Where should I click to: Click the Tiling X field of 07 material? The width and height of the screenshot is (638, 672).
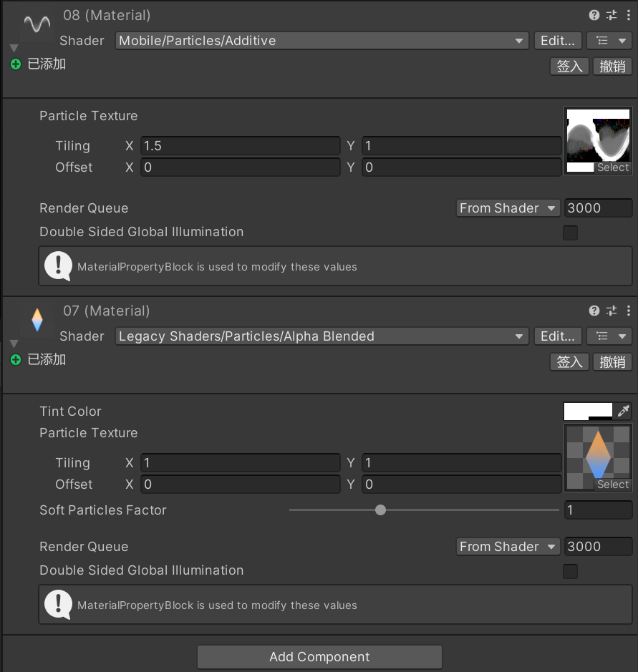coord(241,463)
